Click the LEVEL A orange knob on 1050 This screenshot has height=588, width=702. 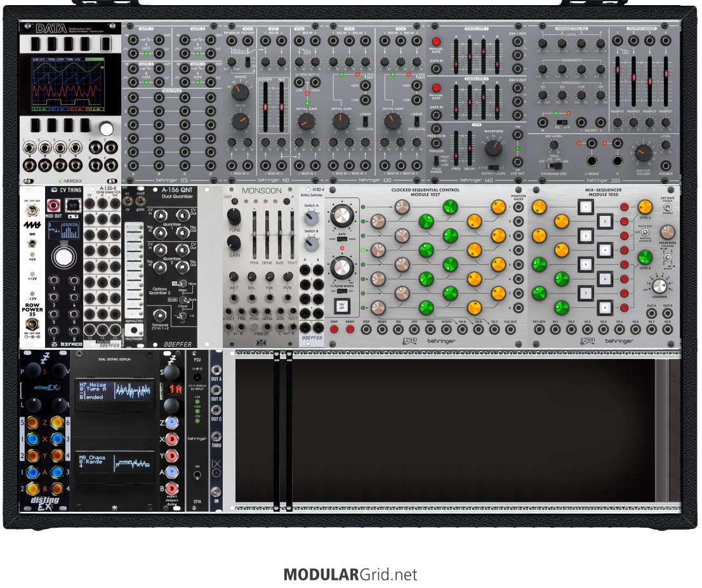645,207
